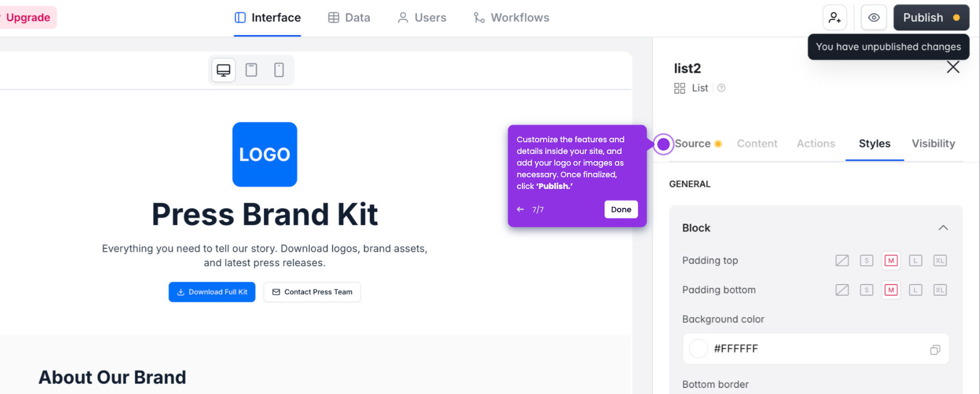Click the Upgrade button
Image resolution: width=980 pixels, height=394 pixels.
click(x=28, y=18)
